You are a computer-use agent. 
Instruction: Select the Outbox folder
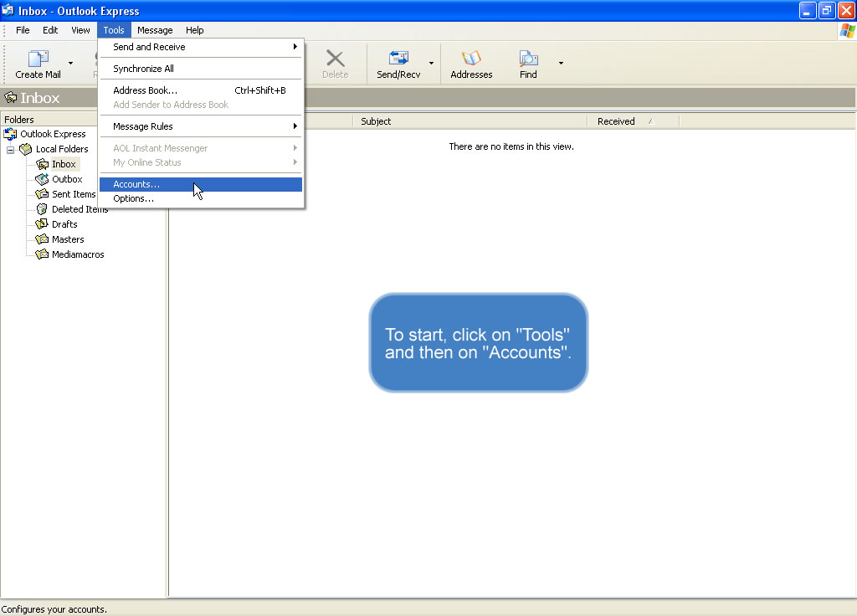[67, 179]
